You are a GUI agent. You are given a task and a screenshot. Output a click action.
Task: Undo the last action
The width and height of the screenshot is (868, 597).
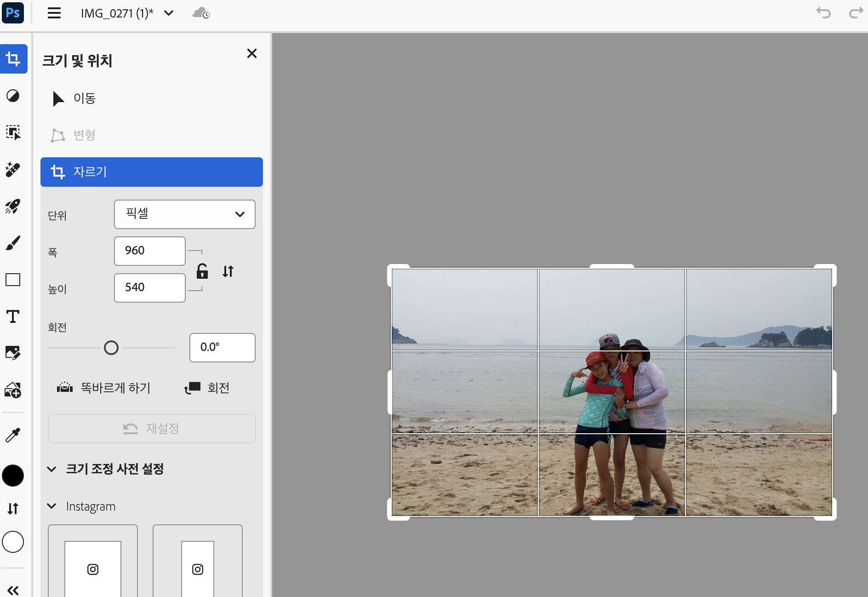(x=823, y=13)
